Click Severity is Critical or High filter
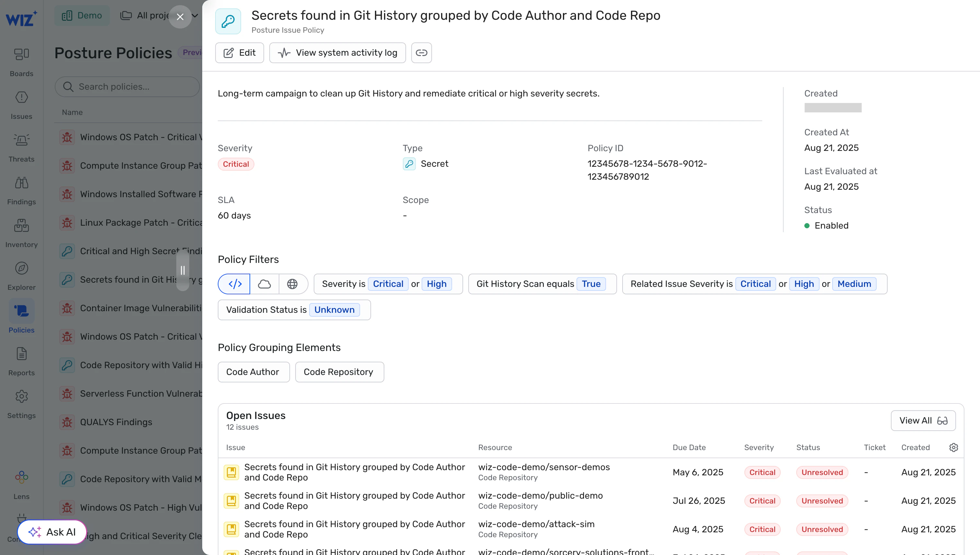 pos(388,284)
